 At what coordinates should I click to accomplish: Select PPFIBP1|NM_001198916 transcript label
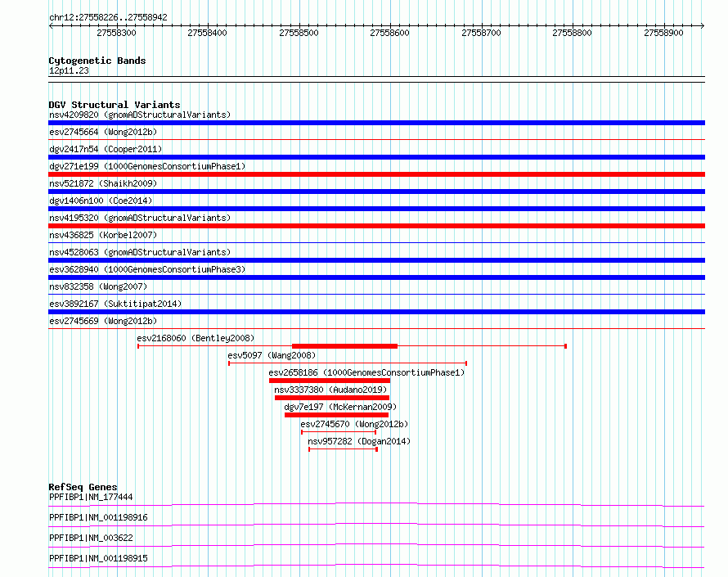[98, 517]
